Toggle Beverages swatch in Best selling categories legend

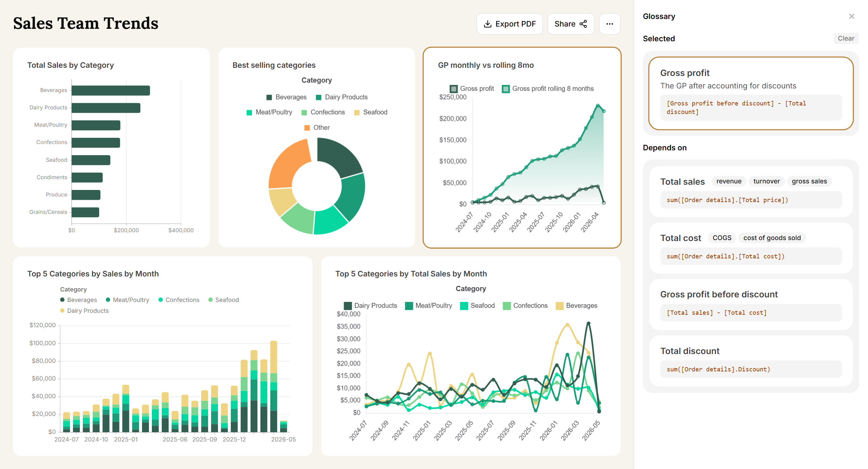pos(269,97)
